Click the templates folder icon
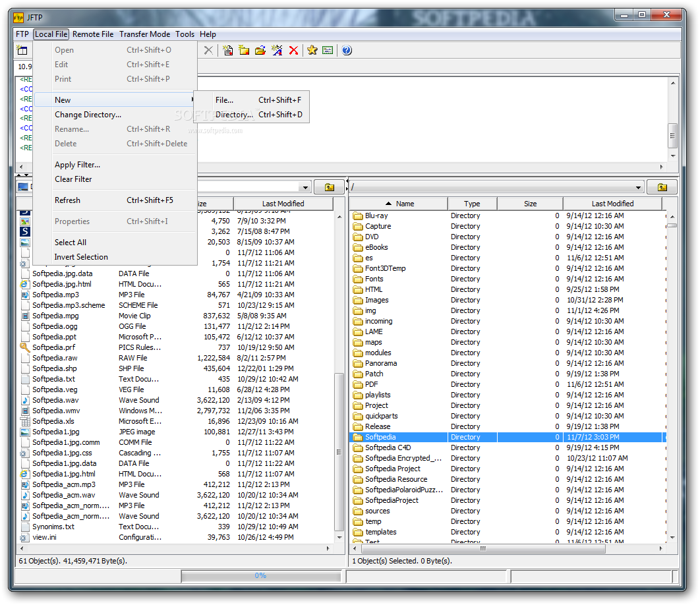This screenshot has width=700, height=605. [x=358, y=533]
